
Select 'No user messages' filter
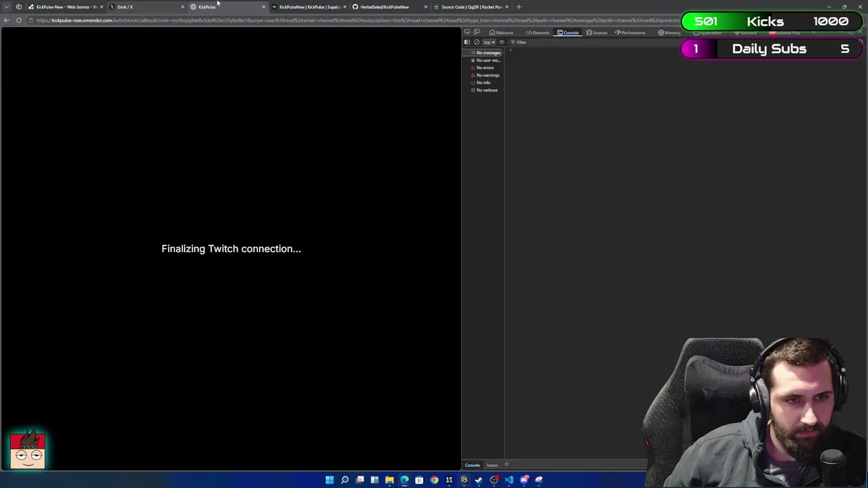(x=484, y=60)
